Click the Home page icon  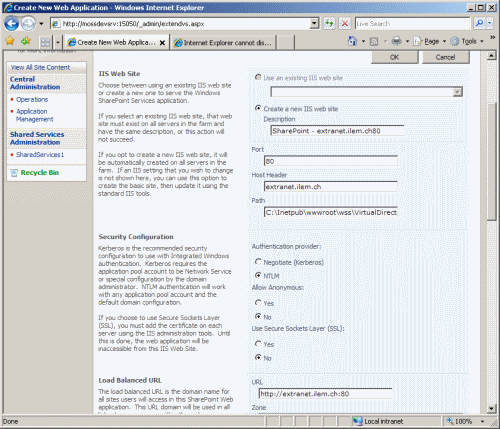tap(352, 41)
